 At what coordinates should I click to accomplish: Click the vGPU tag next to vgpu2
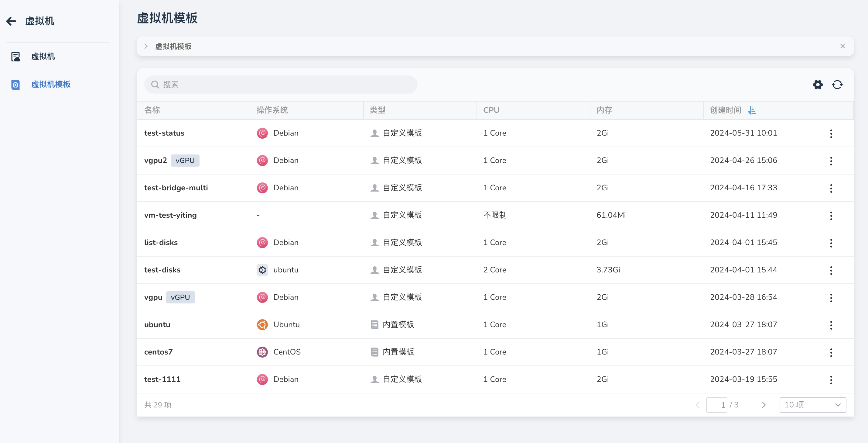(185, 160)
